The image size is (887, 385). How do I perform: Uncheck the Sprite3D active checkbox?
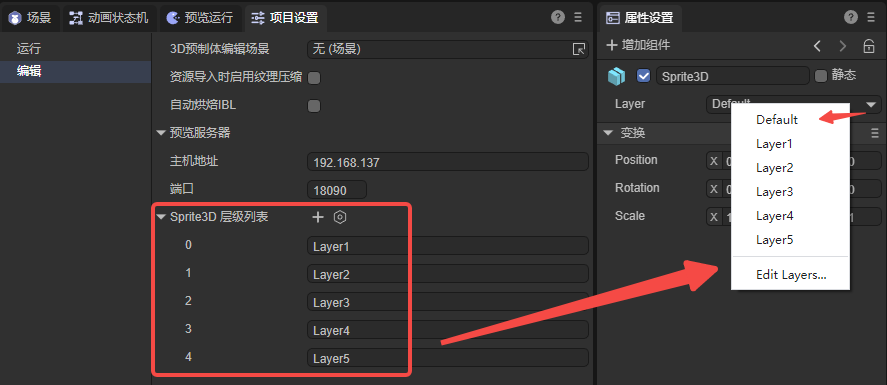click(x=643, y=76)
